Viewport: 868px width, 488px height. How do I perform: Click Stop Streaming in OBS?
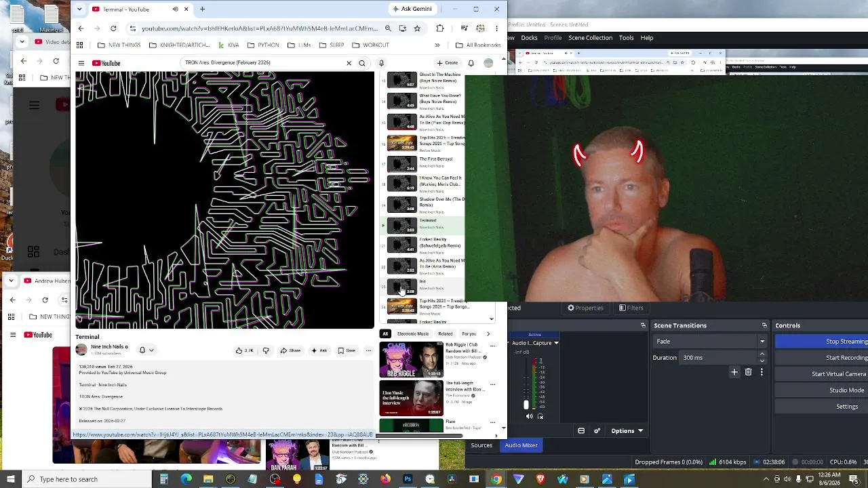pyautogui.click(x=822, y=342)
